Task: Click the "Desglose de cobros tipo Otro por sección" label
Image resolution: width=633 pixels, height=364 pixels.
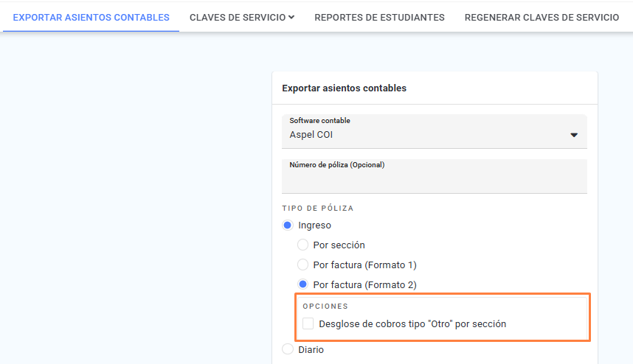Action: click(412, 323)
